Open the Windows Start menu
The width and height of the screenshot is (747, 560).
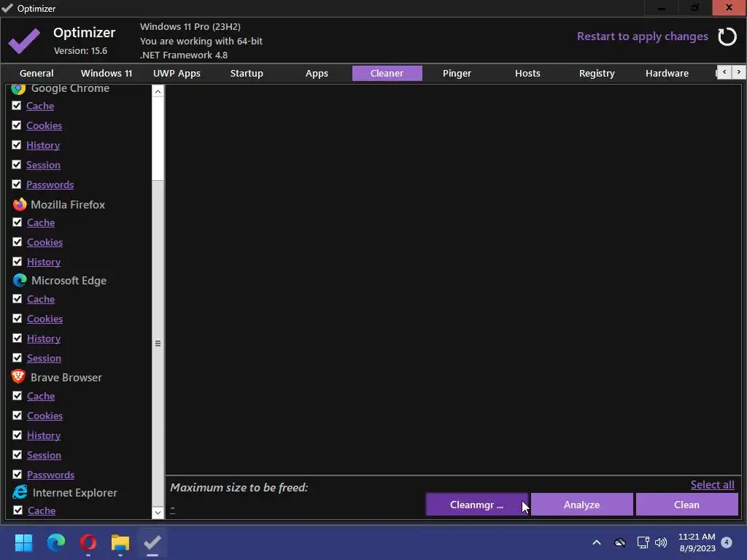pos(23,542)
